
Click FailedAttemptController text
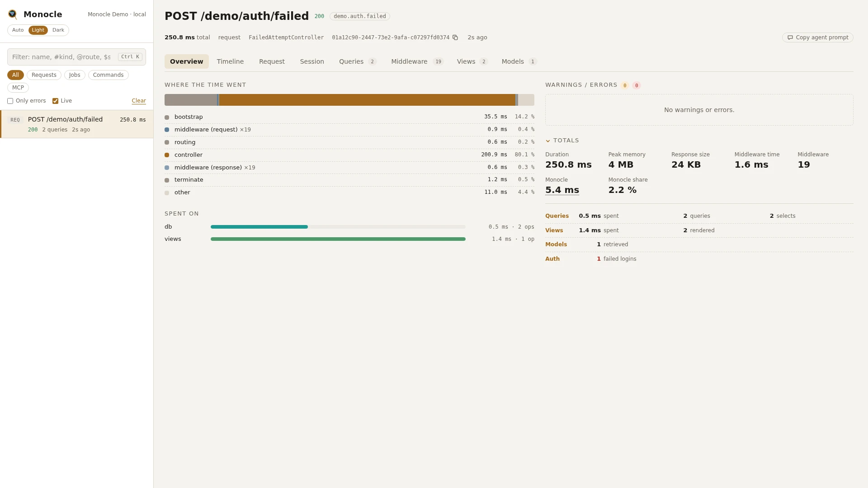(x=286, y=38)
